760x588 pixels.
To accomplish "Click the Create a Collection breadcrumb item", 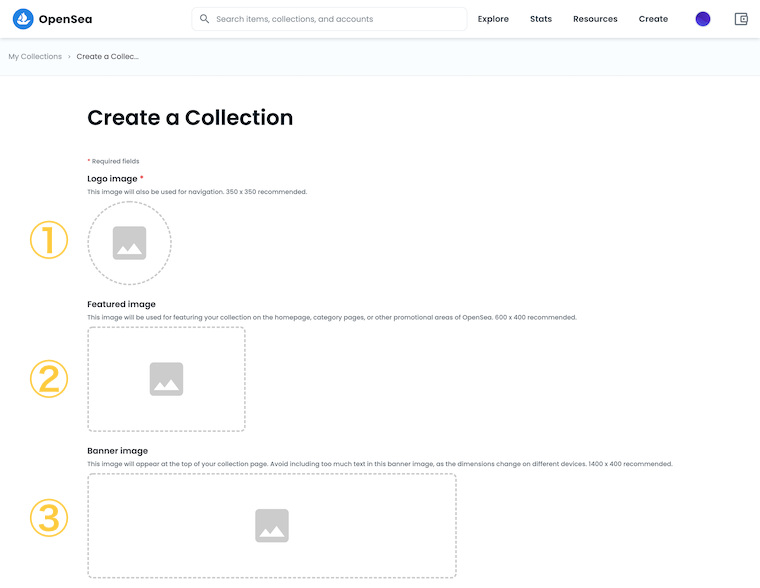I will pyautogui.click(x=108, y=57).
